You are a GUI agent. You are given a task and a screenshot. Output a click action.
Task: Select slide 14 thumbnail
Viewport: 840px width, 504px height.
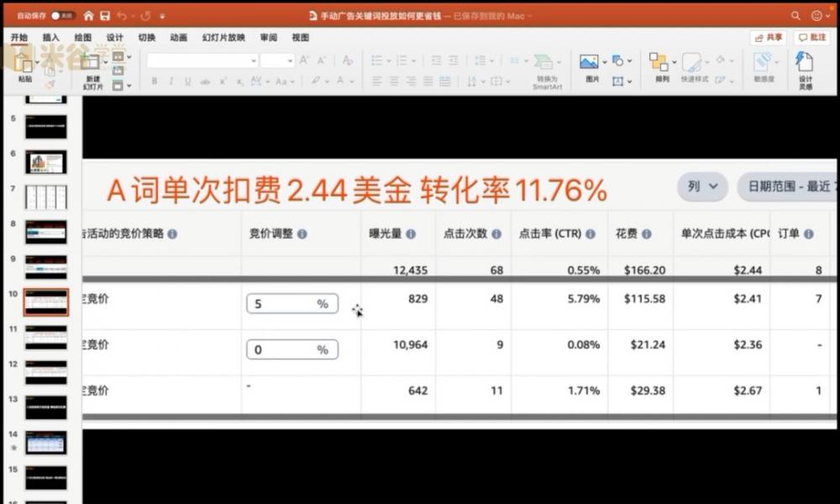click(x=46, y=443)
